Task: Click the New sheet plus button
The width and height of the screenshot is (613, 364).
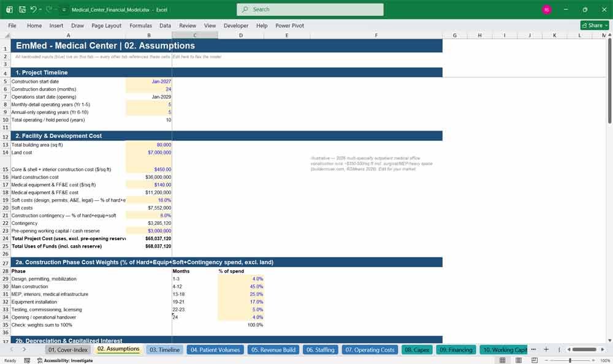Action: coord(546,349)
